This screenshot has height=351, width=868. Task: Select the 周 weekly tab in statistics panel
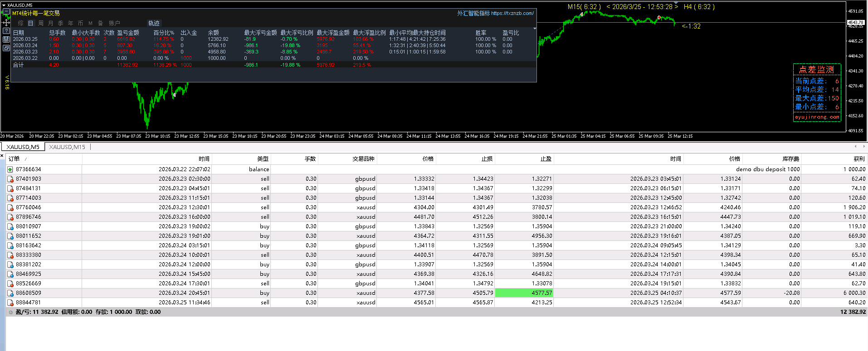pyautogui.click(x=40, y=23)
